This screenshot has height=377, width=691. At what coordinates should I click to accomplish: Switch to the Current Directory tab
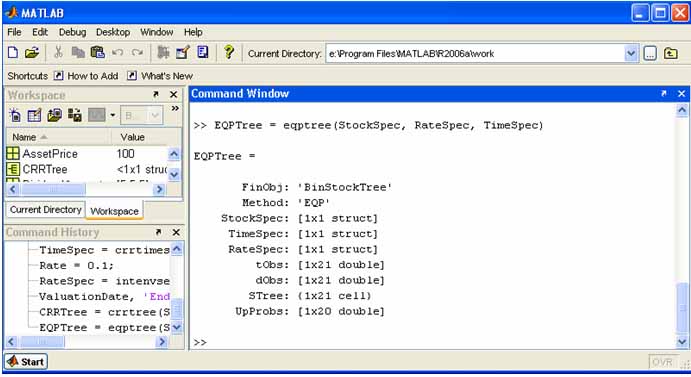pyautogui.click(x=46, y=210)
